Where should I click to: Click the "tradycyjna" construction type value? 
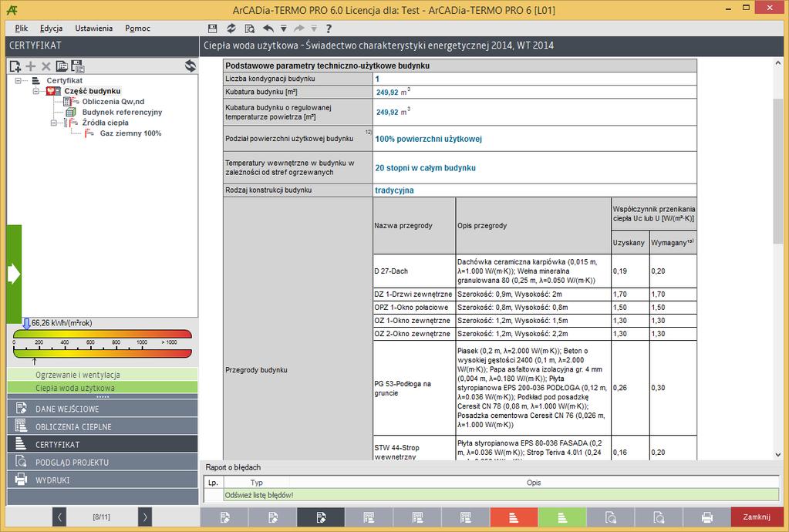395,190
